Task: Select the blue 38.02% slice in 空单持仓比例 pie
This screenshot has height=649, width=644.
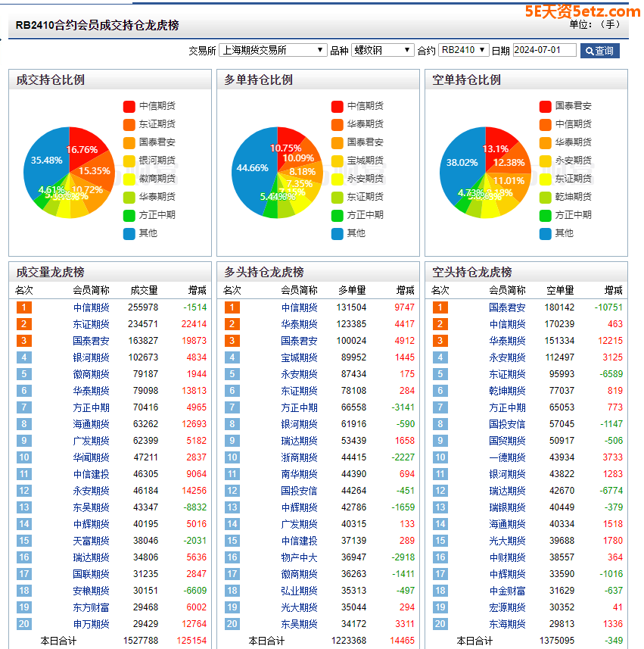Action: pyautogui.click(x=461, y=163)
